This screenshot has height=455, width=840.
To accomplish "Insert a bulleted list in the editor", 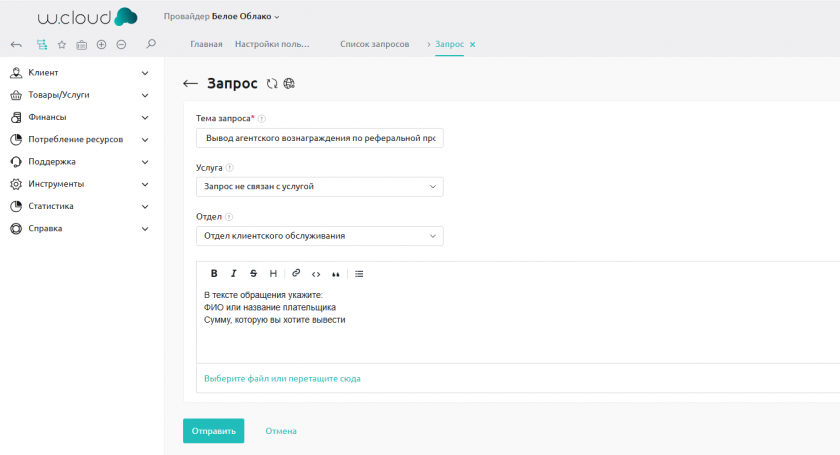I will point(359,273).
